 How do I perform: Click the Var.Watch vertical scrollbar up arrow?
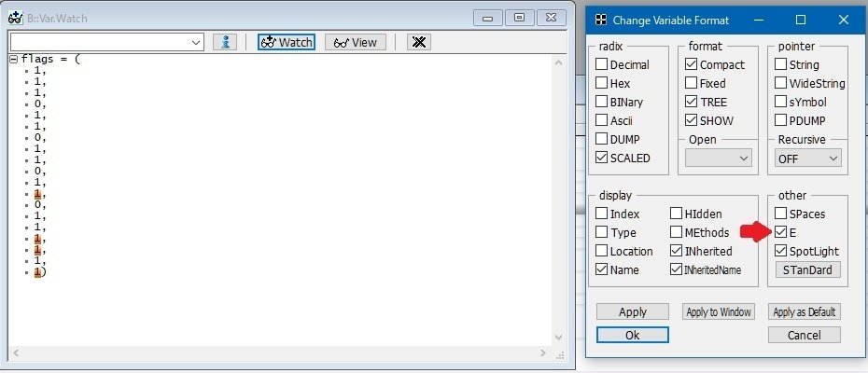(558, 62)
